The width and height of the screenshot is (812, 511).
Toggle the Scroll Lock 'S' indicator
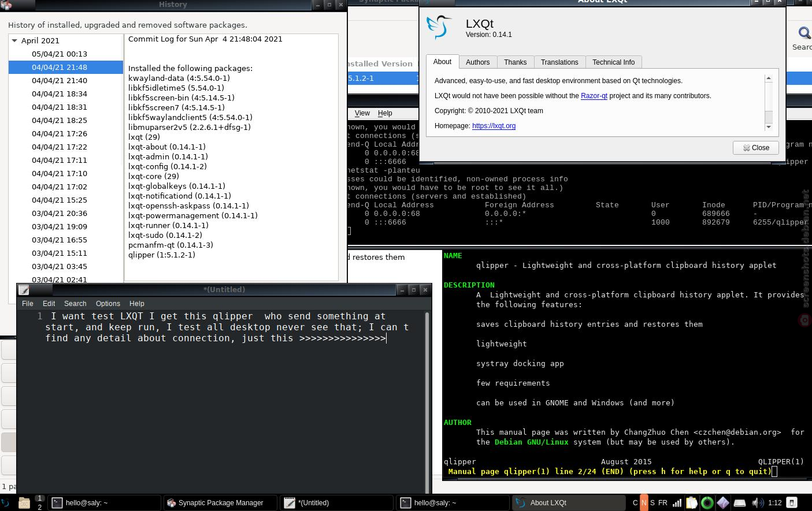point(652,503)
